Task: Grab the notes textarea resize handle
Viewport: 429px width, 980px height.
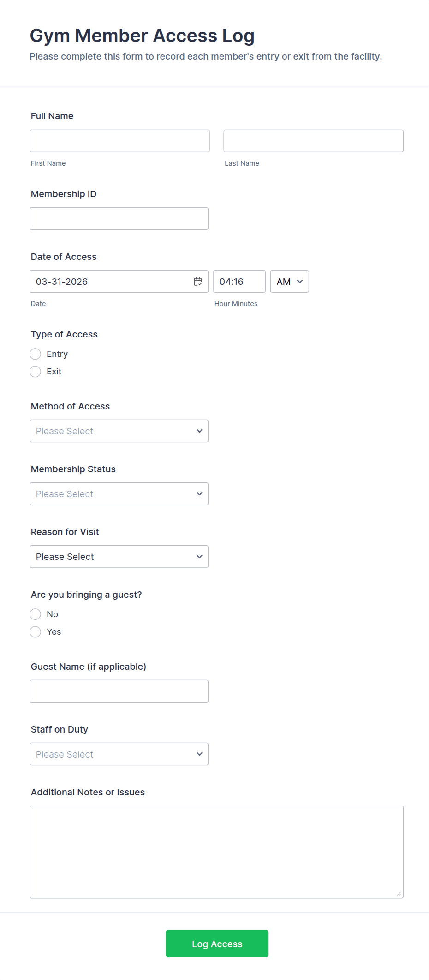Action: click(x=399, y=894)
